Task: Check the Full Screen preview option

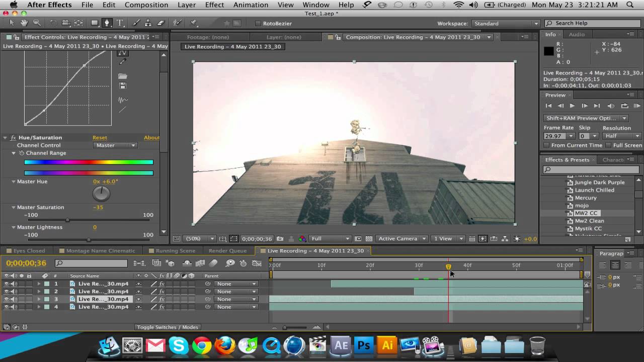Action: [608, 145]
